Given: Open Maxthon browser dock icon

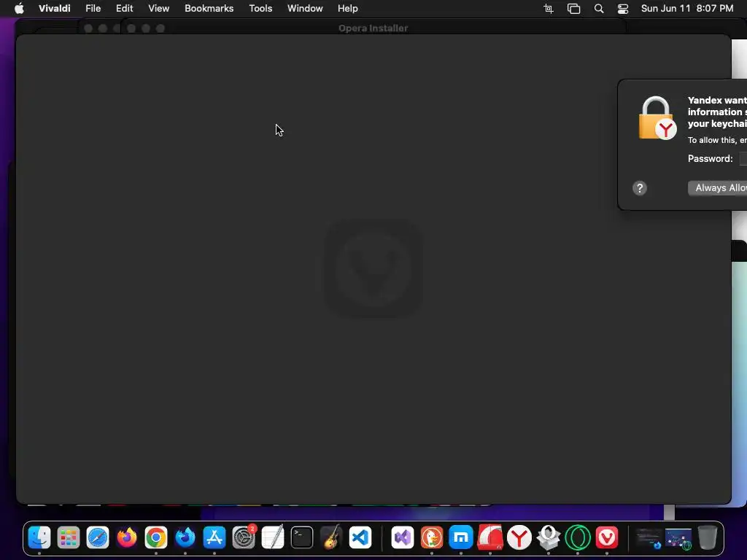Looking at the screenshot, I should point(461,537).
